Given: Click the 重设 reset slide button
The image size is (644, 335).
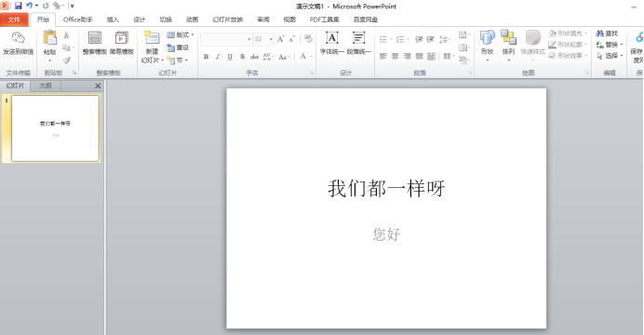Looking at the screenshot, I should pos(179,47).
